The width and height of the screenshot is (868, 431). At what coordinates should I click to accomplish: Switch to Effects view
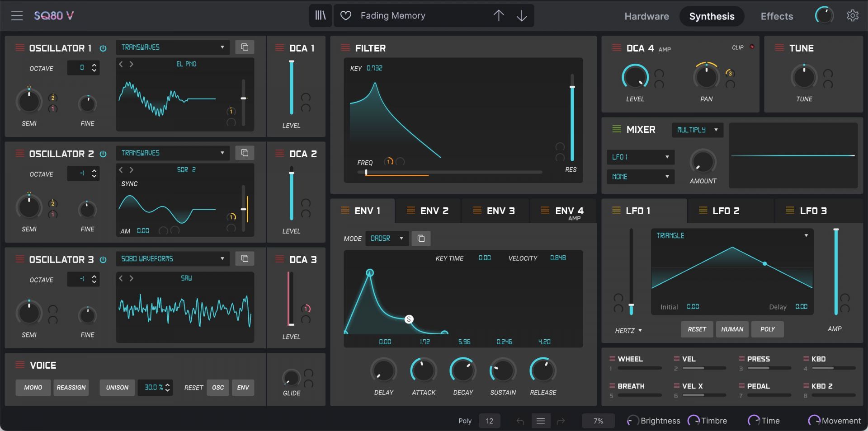click(777, 16)
